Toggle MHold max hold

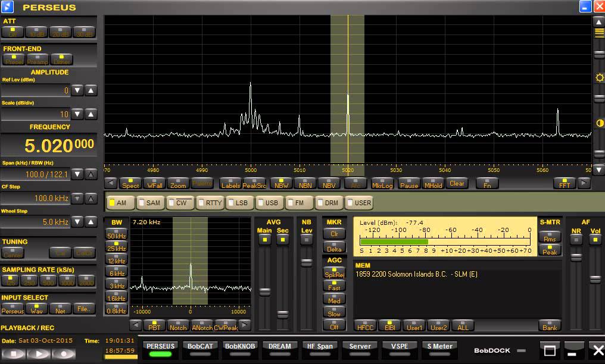[433, 183]
